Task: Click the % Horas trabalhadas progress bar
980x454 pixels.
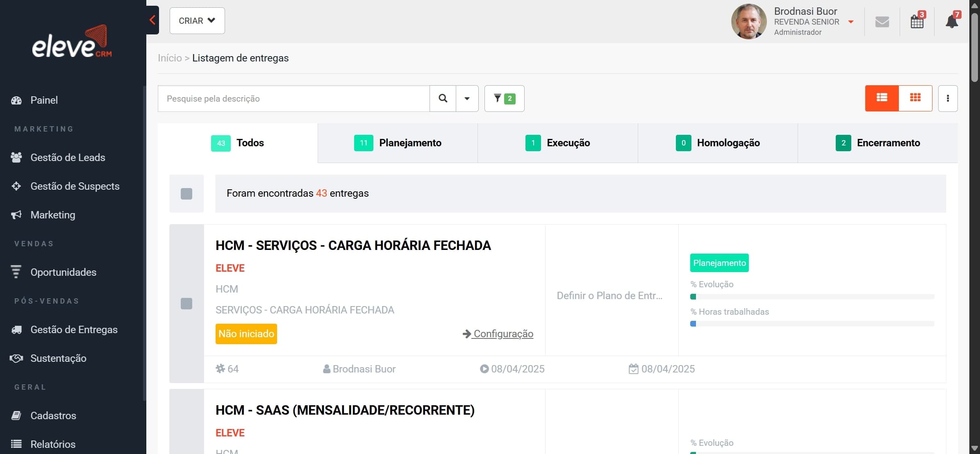Action: pyautogui.click(x=812, y=324)
